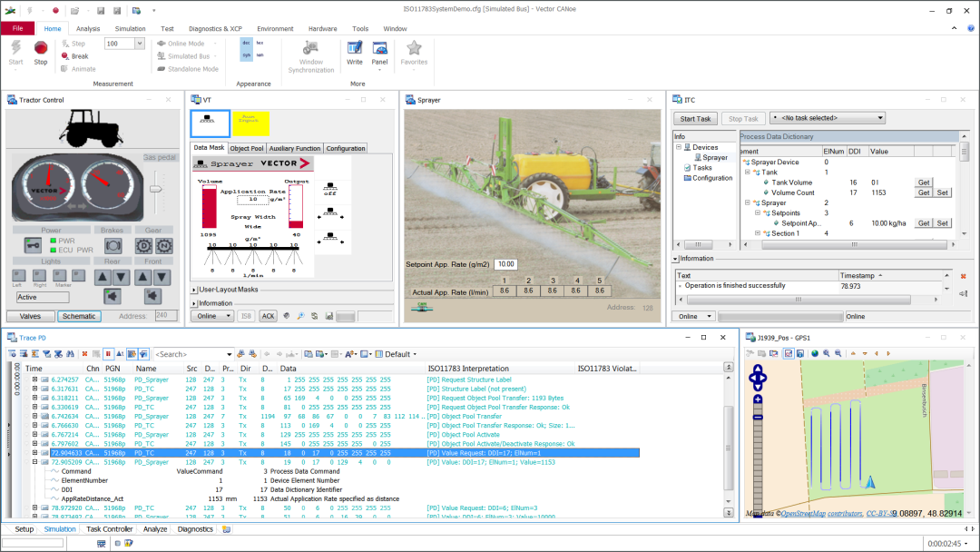Open the File menu
This screenshot has width=980, height=552.
pyautogui.click(x=17, y=28)
